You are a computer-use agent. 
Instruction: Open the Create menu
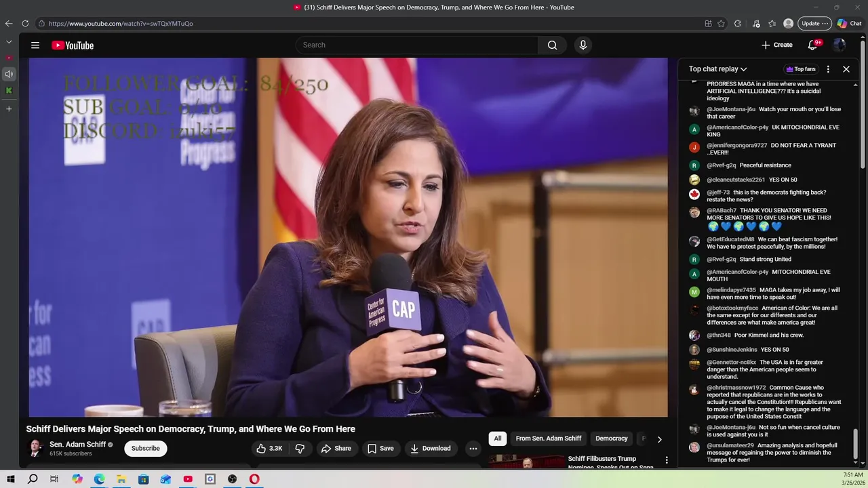[x=777, y=45]
